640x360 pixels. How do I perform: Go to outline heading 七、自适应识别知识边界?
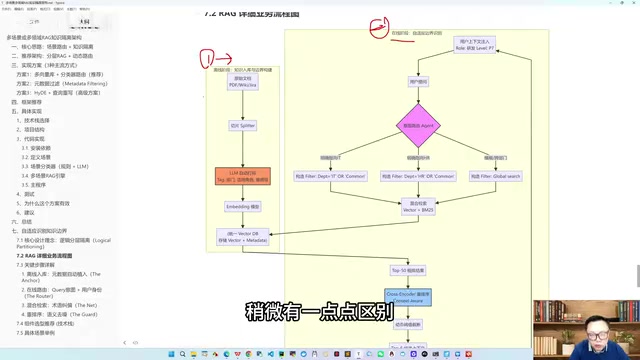(x=39, y=231)
